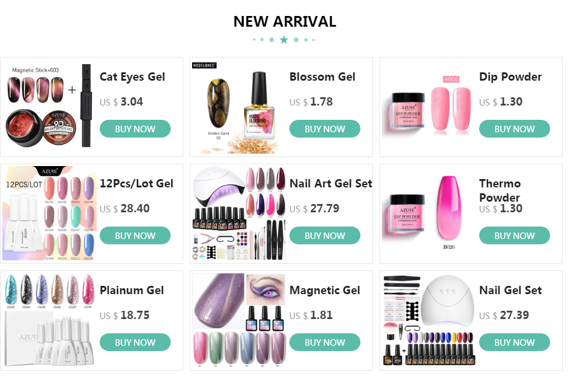The width and height of the screenshot is (568, 392).
Task: Open the pink A006 Dip Powder image
Action: point(429,107)
